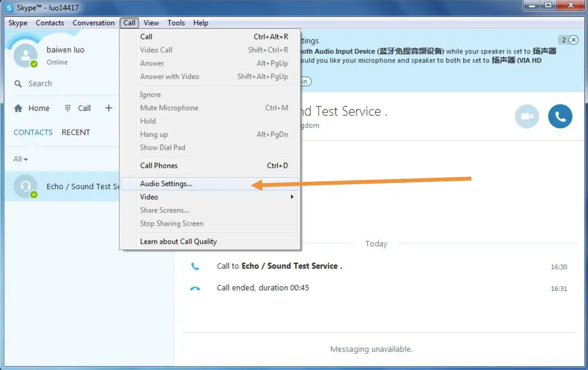Open the Contacts menu
The width and height of the screenshot is (588, 370).
pyautogui.click(x=50, y=23)
